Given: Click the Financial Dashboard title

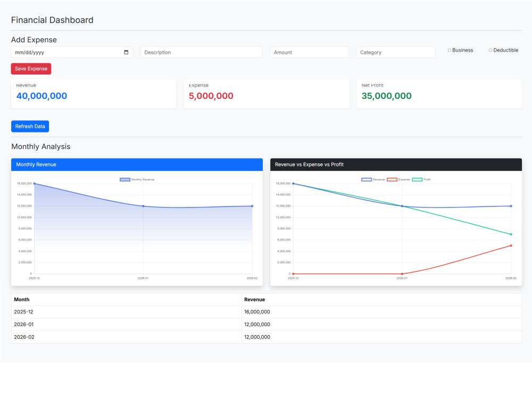Looking at the screenshot, I should click(52, 20).
